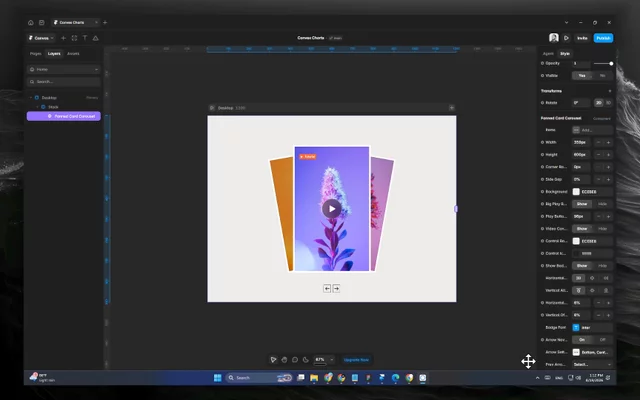
Task: Add a new project tab with plus
Action: pos(105,22)
